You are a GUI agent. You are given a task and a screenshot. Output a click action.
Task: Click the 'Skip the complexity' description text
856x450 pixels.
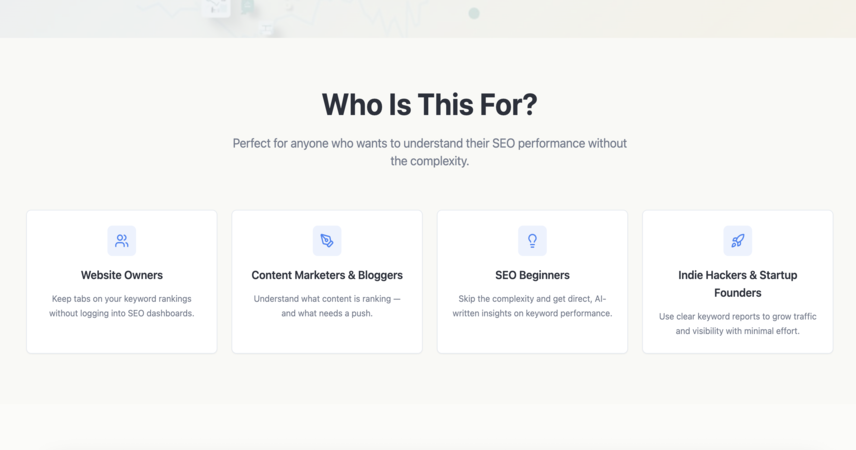pos(532,306)
